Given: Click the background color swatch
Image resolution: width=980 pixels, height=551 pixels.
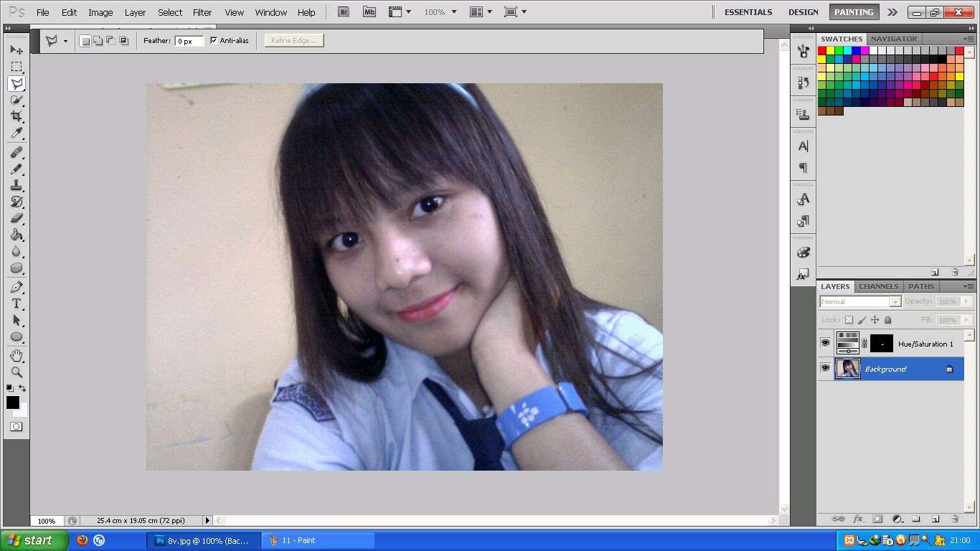Looking at the screenshot, I should click(23, 411).
